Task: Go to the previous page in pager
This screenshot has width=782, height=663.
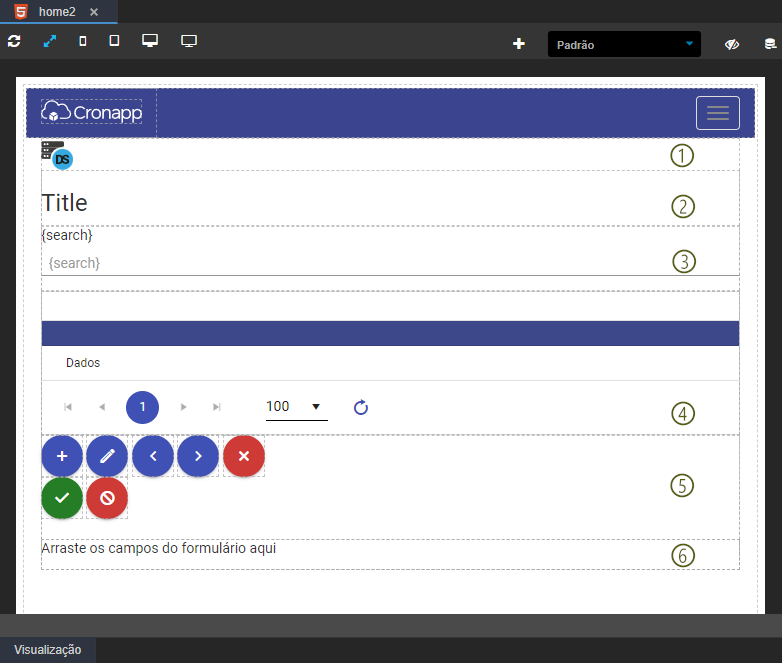Action: 102,407
